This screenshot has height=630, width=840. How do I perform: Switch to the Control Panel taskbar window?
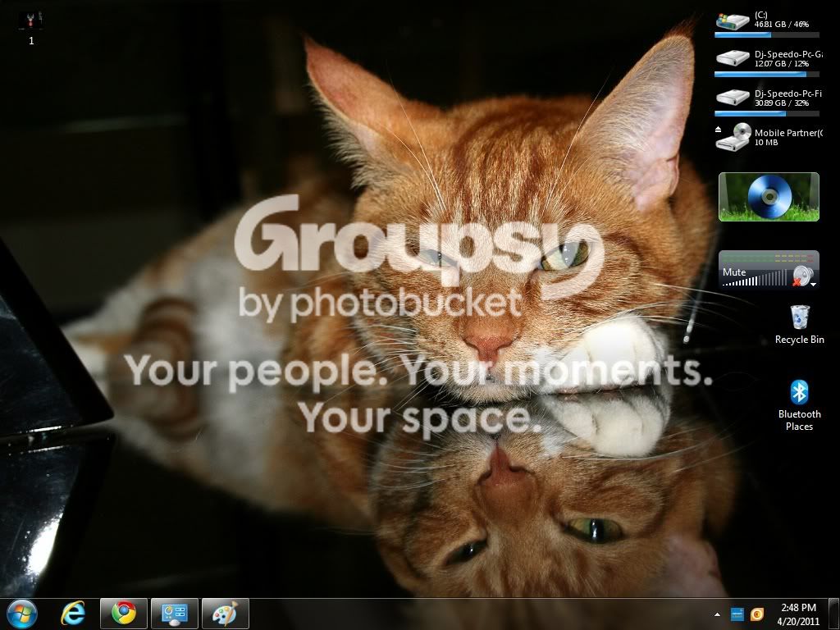point(175,614)
